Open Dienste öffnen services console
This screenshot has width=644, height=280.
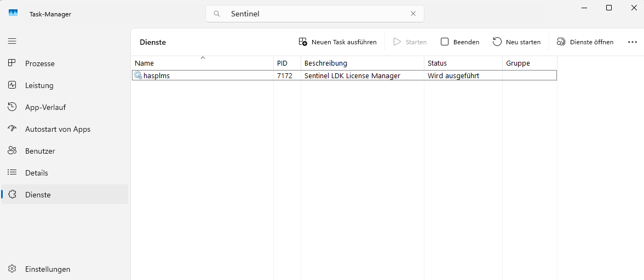tap(585, 42)
